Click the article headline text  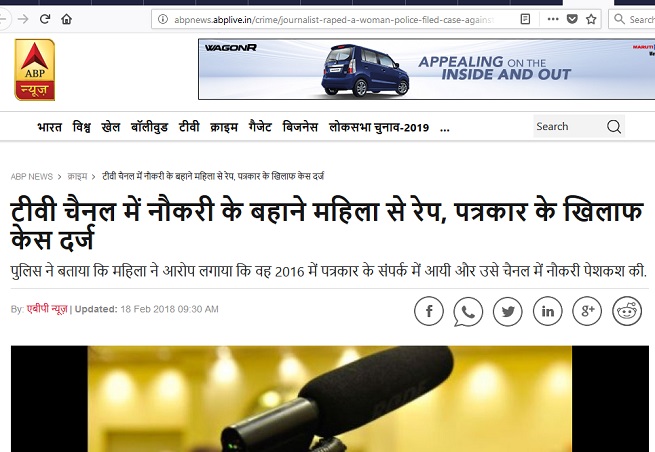(327, 224)
